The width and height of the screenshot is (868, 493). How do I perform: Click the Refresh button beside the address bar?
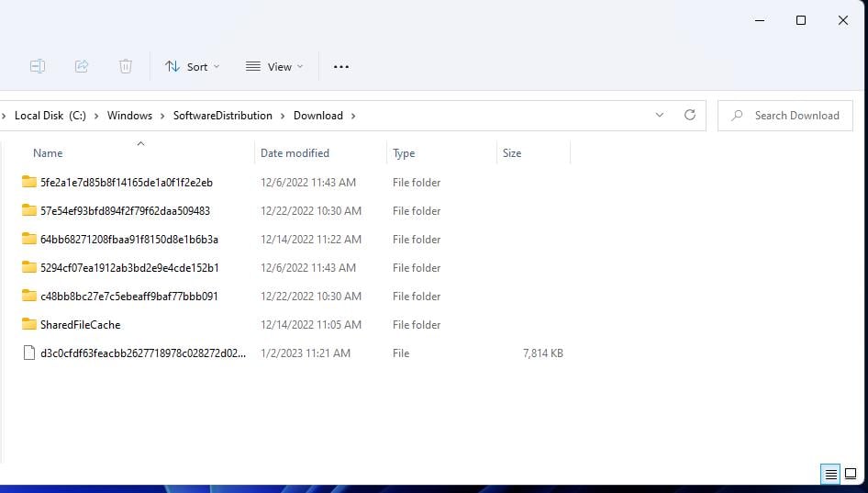[x=690, y=116]
